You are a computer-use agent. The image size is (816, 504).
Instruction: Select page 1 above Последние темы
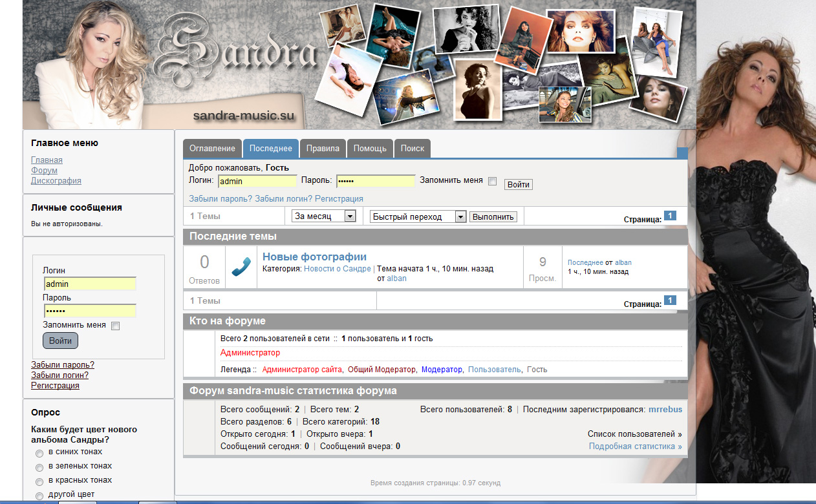click(x=670, y=216)
